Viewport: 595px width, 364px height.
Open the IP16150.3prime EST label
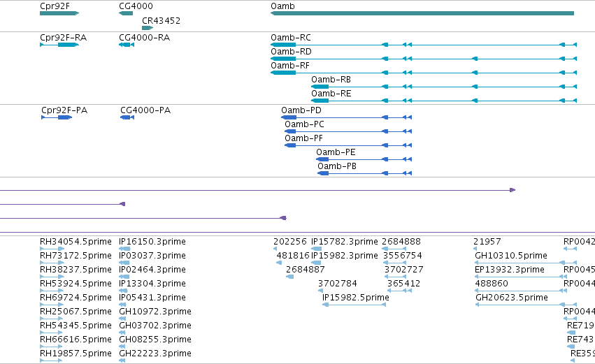pos(152,242)
